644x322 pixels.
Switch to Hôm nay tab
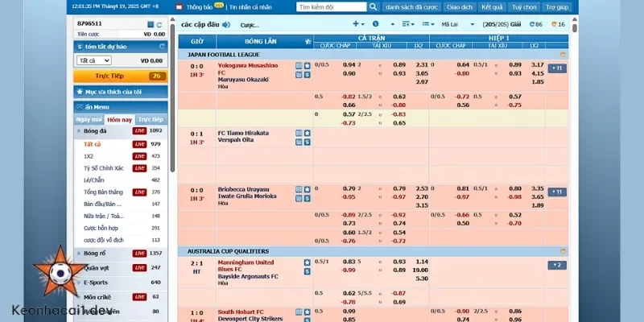tap(119, 120)
